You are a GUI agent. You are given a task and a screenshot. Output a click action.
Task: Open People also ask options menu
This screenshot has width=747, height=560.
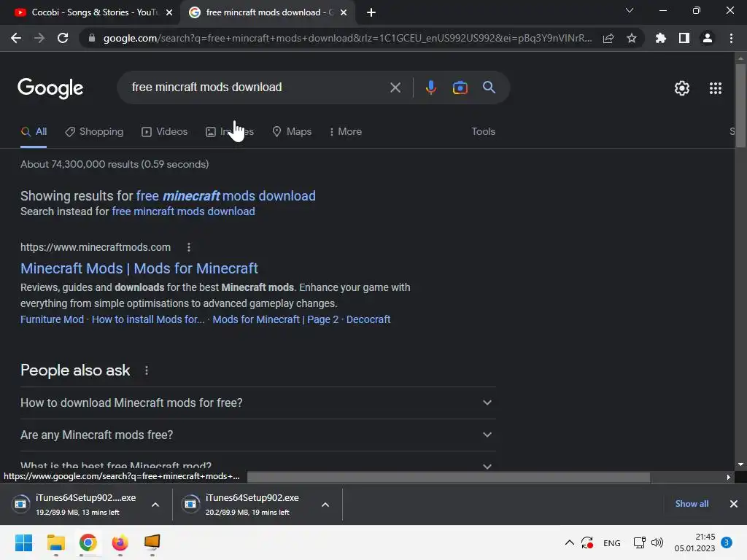[147, 370]
